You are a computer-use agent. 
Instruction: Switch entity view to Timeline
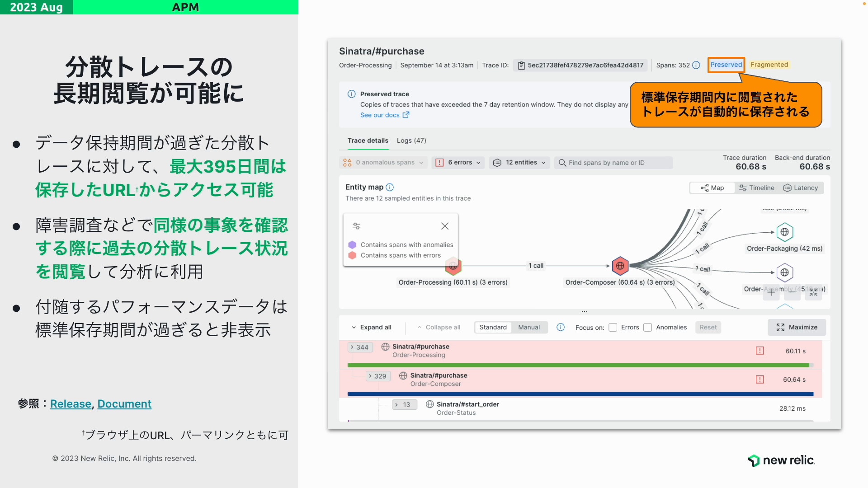757,188
